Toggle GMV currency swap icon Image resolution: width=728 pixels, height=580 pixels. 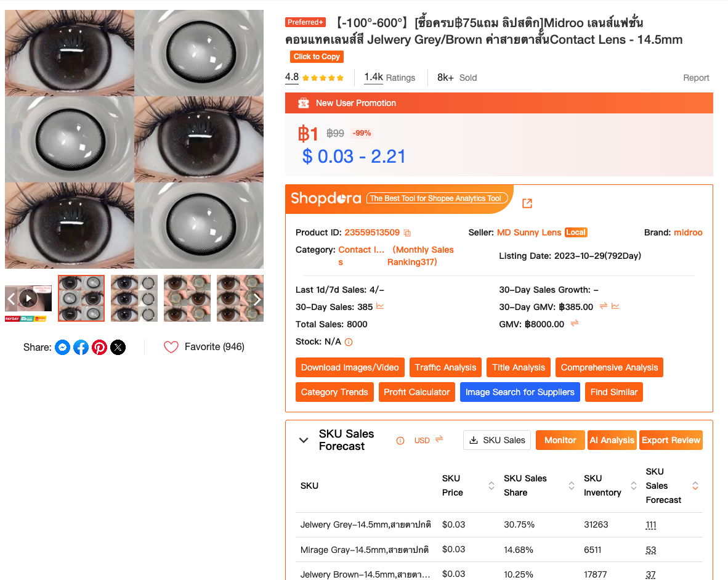(x=574, y=323)
